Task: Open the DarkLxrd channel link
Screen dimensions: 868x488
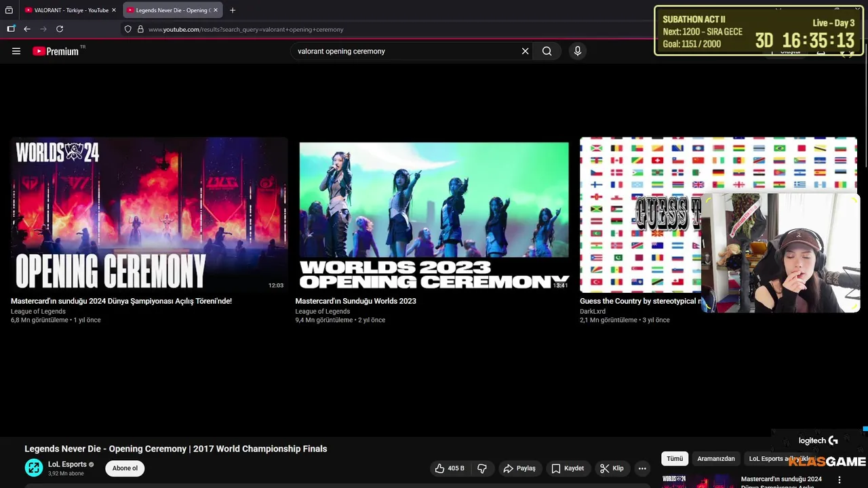Action: (593, 312)
